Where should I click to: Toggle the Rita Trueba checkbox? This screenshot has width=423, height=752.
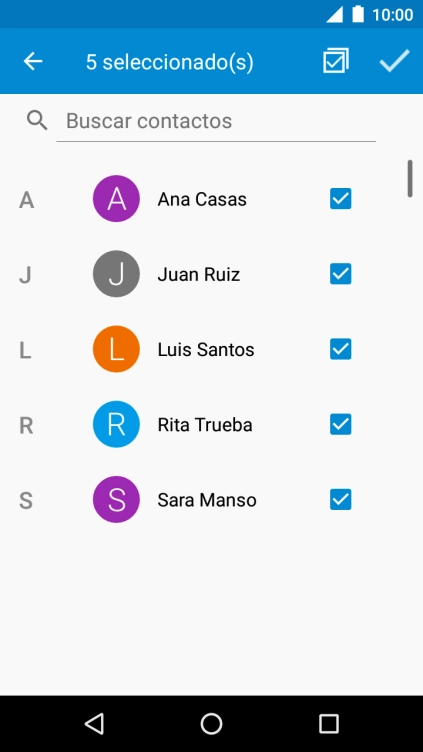tap(341, 424)
